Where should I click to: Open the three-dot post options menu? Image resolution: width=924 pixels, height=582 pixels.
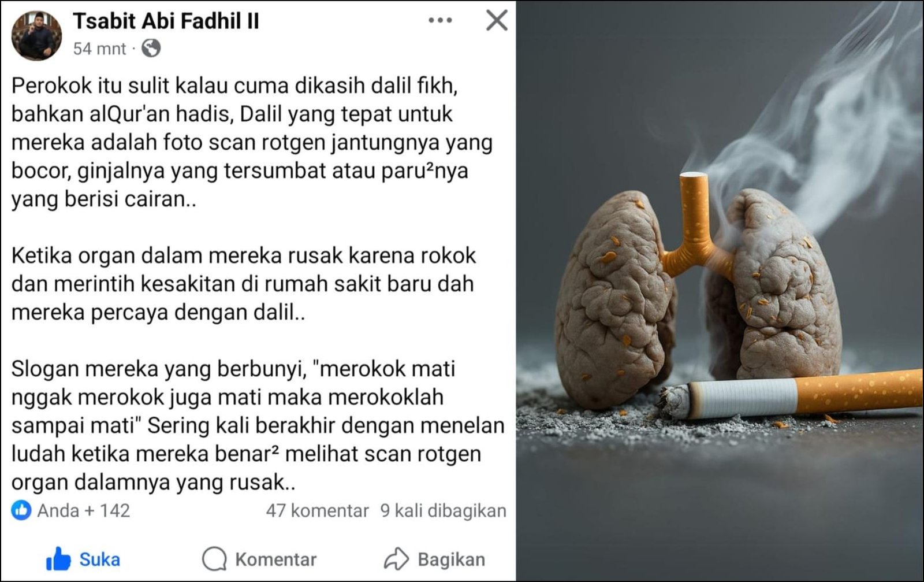[440, 20]
